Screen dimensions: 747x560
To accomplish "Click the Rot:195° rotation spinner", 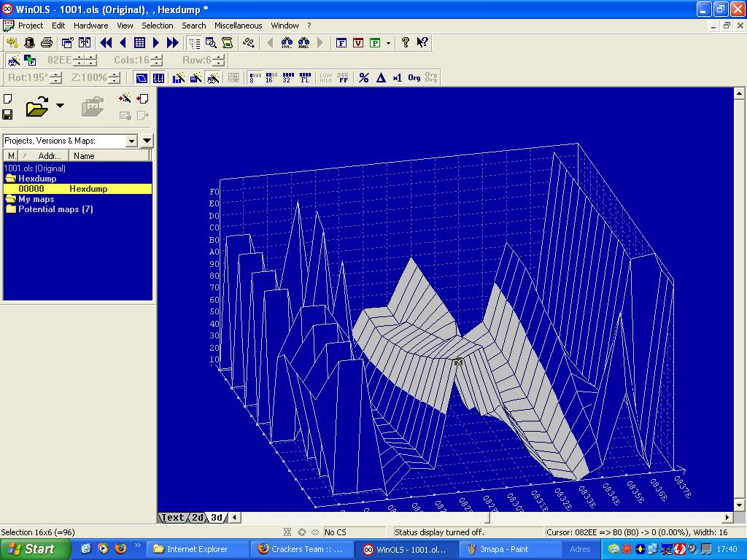I will [55, 77].
